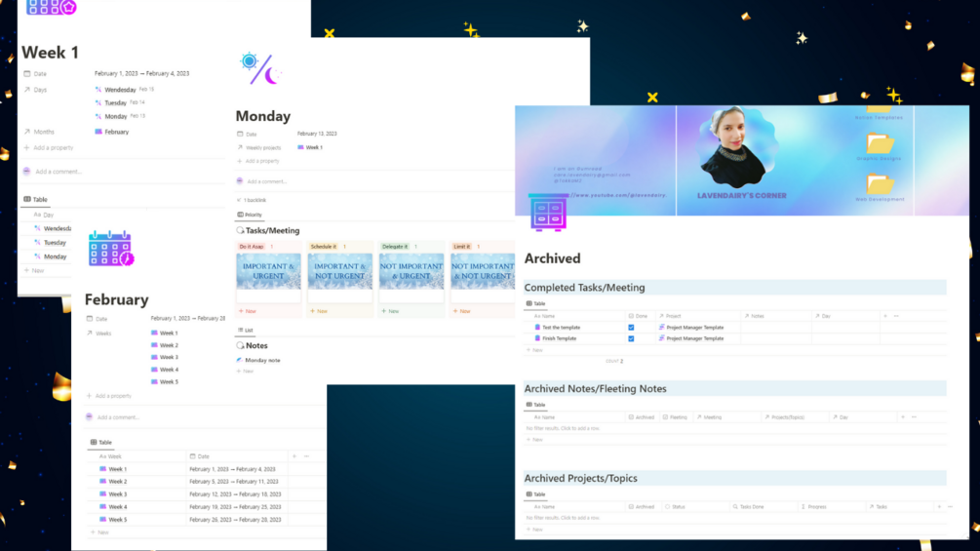Click the avatar icon beside Monday's Add a comment
Image resolution: width=980 pixels, height=551 pixels.
coord(239,181)
